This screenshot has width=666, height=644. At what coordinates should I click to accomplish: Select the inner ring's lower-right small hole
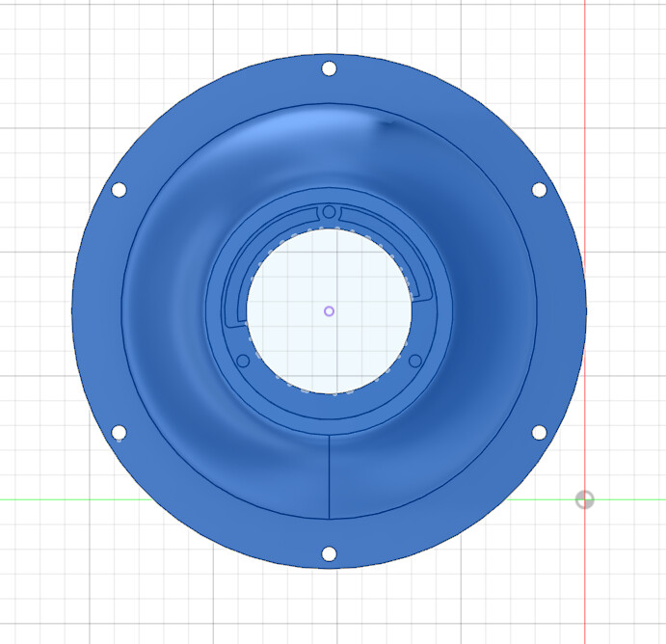414,360
